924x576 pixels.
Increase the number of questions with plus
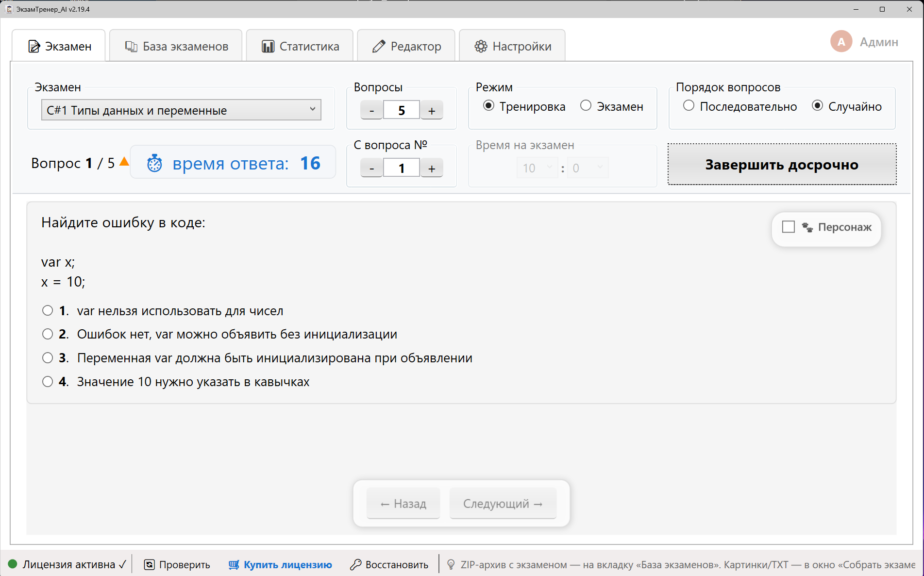coord(432,110)
